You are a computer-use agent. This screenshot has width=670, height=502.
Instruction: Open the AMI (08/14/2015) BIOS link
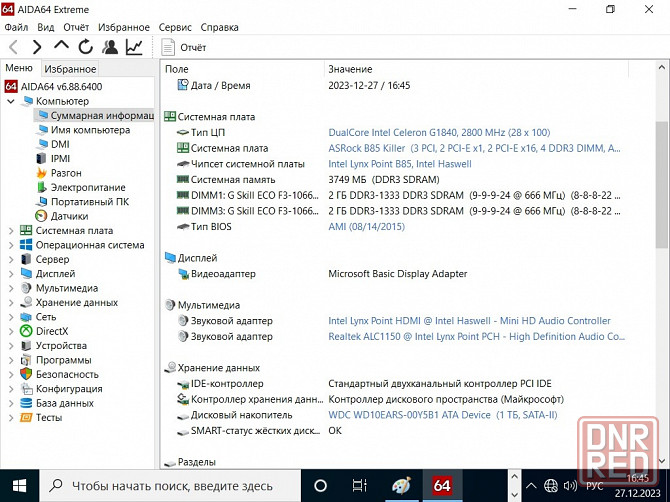click(366, 227)
